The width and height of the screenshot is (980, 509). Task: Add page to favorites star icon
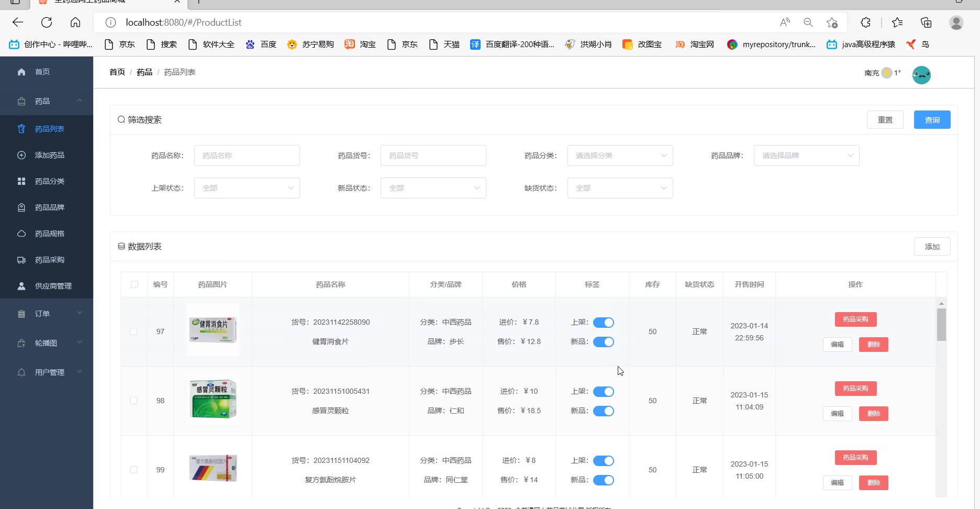[x=832, y=23]
